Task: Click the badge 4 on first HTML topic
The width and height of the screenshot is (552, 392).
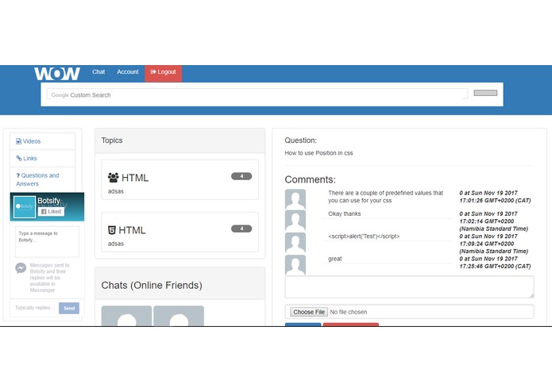Action: (241, 176)
